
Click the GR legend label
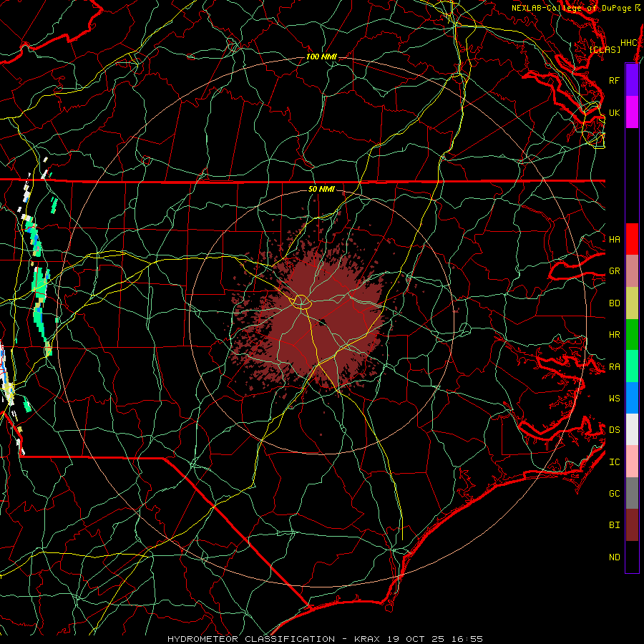pyautogui.click(x=614, y=271)
